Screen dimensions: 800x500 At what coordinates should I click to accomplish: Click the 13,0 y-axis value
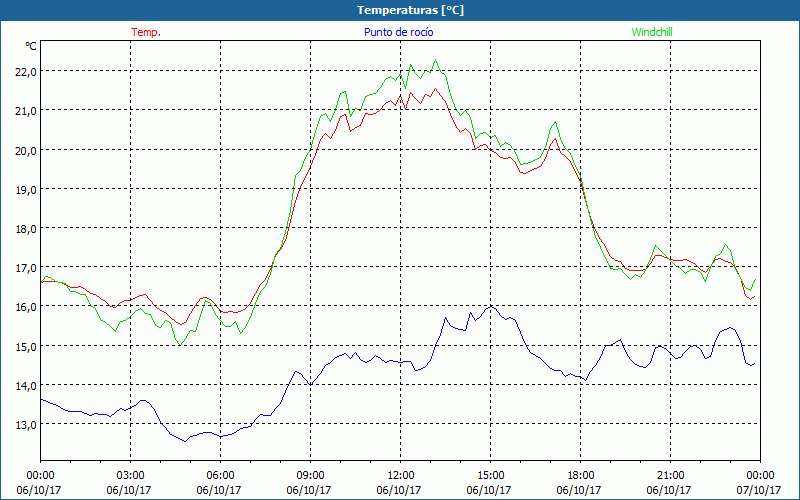26,424
